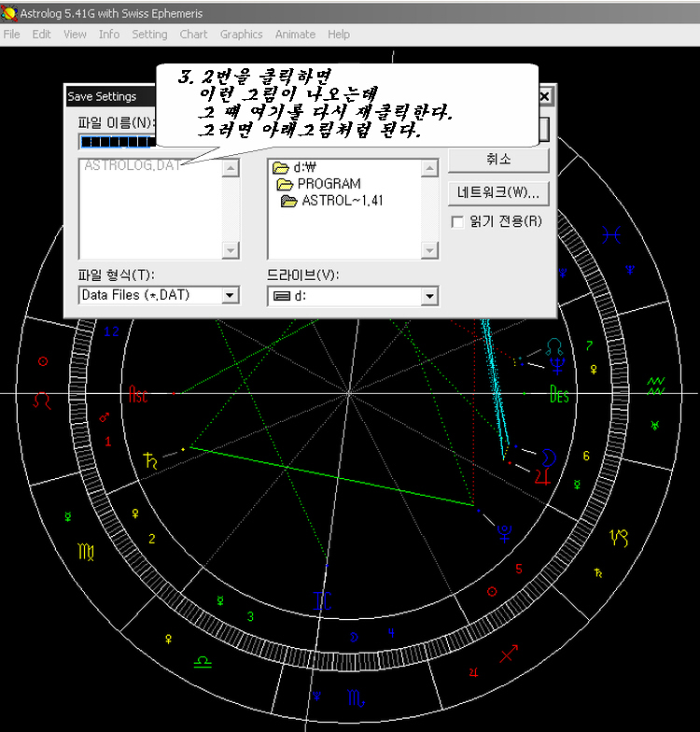Click the yellow Saturn glyph below Capricorn
Screen dimensions: 700x732
[x=598, y=573]
